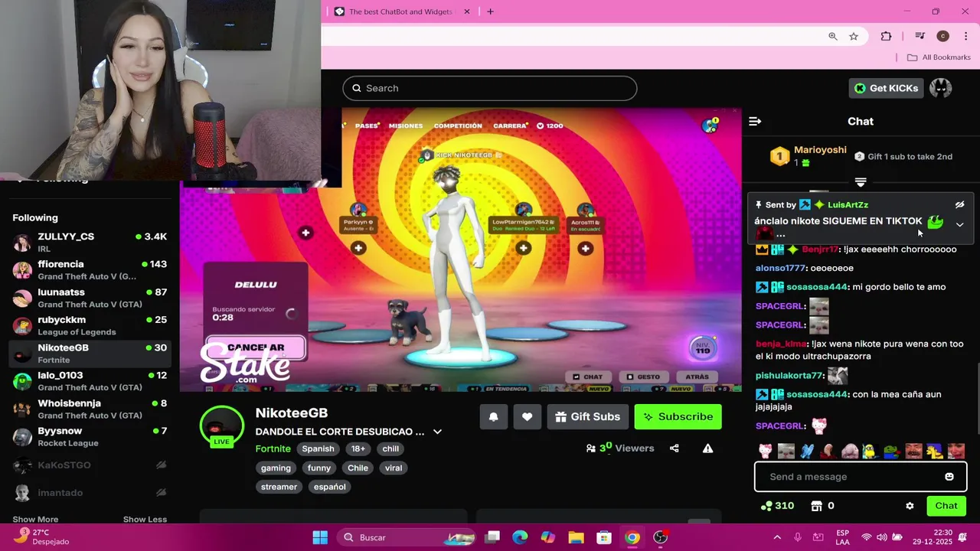Screen dimensions: 980x551
Task: Expand the pinned message from LuisArtZz
Action: tap(959, 224)
